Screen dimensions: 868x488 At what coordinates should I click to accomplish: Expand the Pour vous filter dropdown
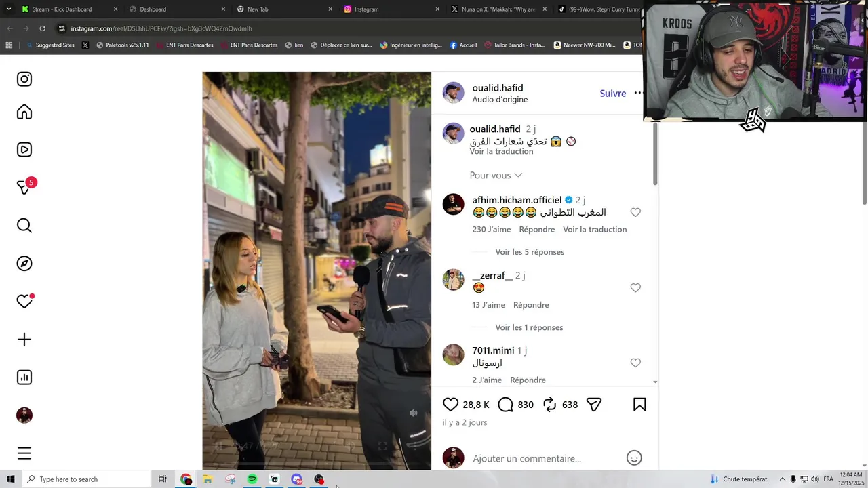(496, 175)
